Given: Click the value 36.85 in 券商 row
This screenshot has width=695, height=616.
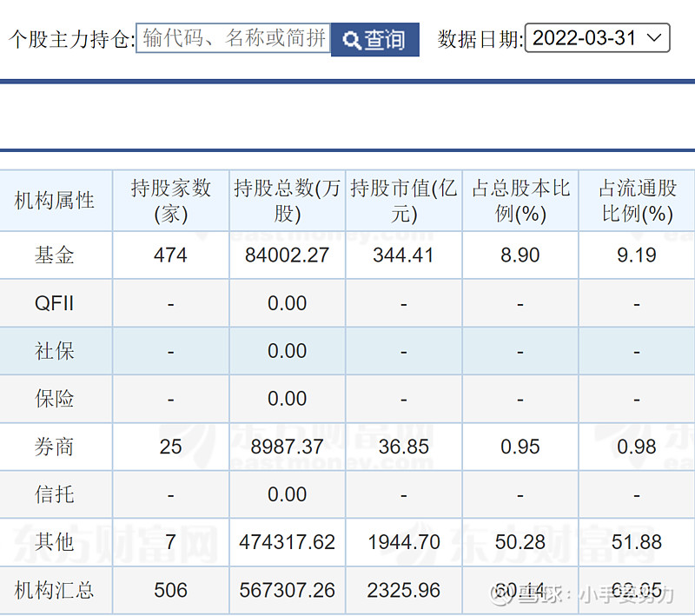Looking at the screenshot, I should [404, 447].
